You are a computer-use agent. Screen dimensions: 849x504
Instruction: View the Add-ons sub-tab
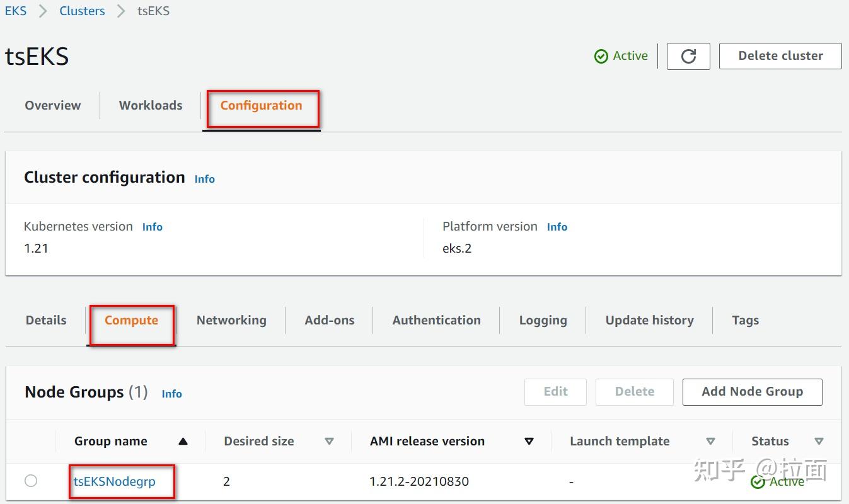click(330, 321)
